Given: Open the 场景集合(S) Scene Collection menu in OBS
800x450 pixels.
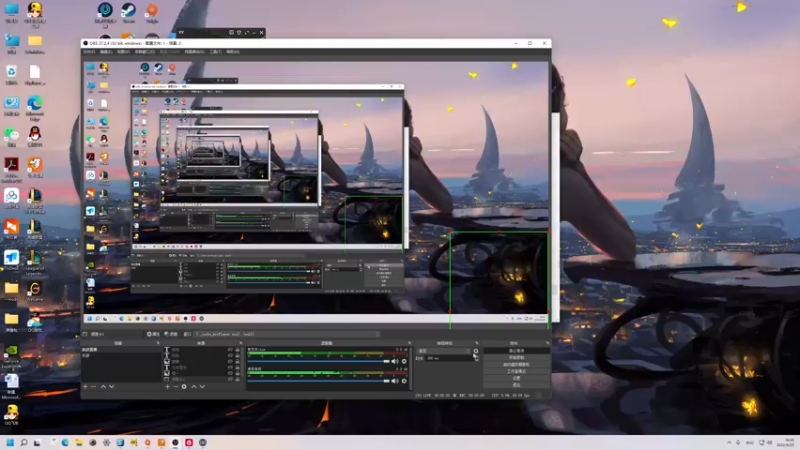Looking at the screenshot, I should 194,52.
